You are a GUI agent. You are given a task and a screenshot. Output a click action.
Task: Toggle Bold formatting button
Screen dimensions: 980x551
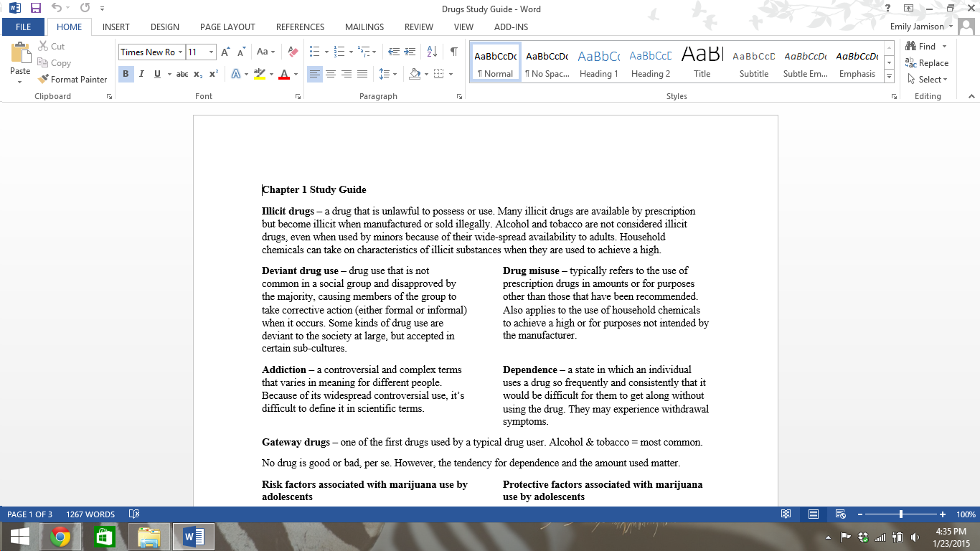[126, 74]
